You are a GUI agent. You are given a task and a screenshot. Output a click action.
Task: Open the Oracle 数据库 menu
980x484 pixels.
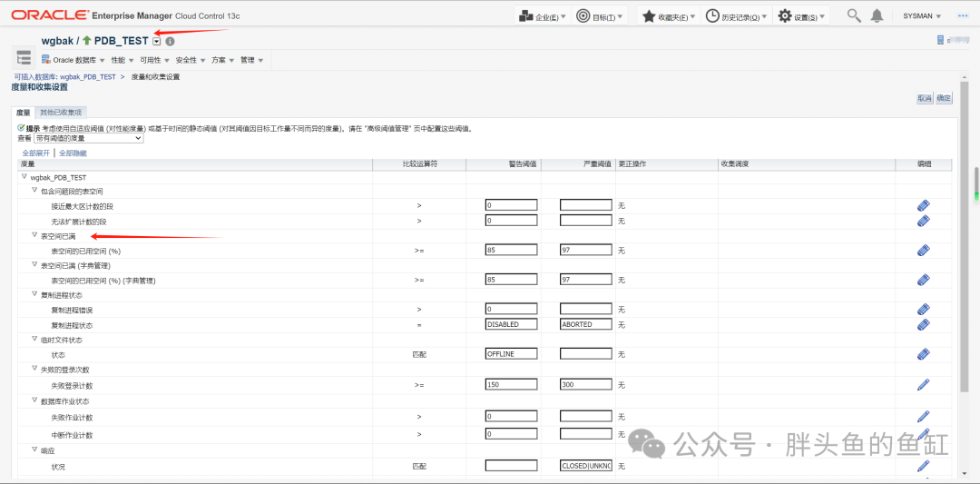[73, 60]
